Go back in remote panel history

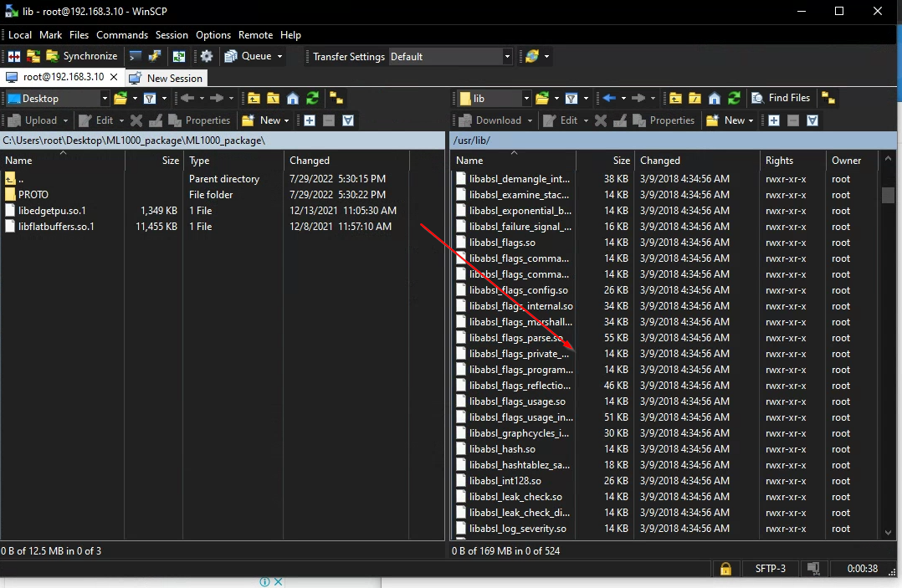click(609, 99)
